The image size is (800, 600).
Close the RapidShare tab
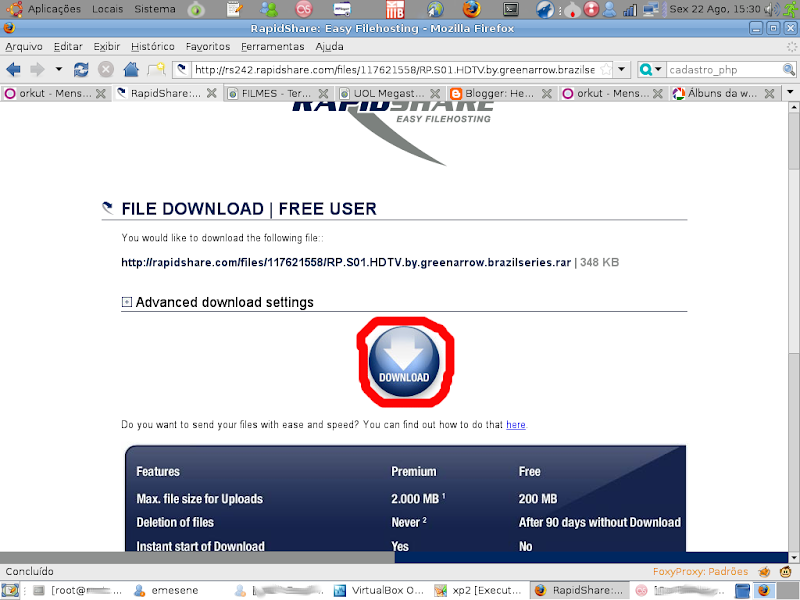[211, 93]
